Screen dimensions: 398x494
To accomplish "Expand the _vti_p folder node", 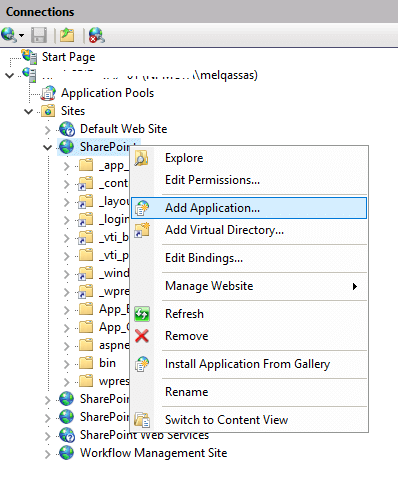I will click(67, 256).
